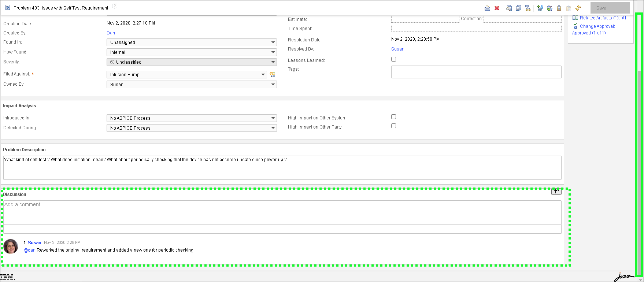
Task: Click the add subscriber people icon
Action: click(540, 8)
